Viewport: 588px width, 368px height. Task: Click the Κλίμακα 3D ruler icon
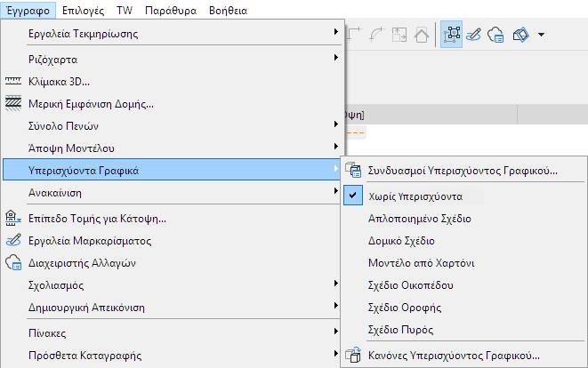pos(13,81)
